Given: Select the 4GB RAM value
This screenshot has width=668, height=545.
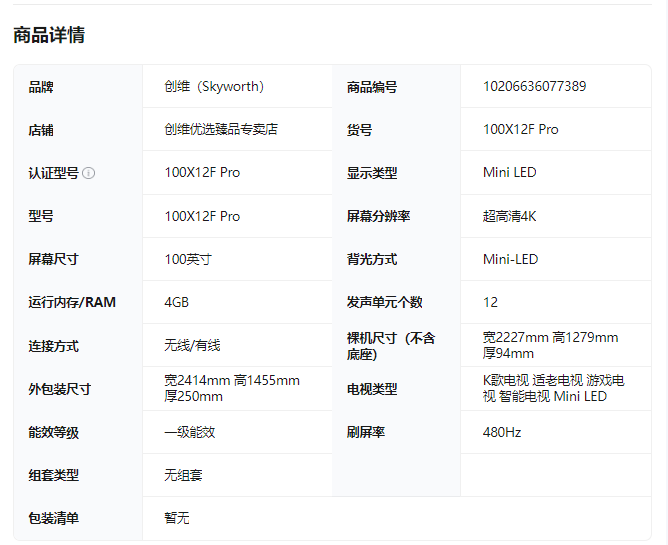Looking at the screenshot, I should point(177,302).
